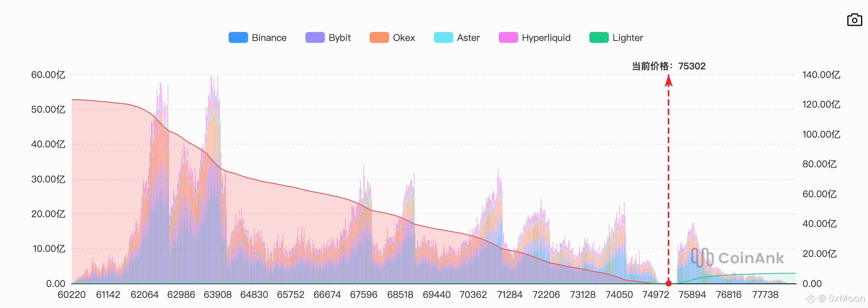Click the camera icon to save the chart

point(854,19)
